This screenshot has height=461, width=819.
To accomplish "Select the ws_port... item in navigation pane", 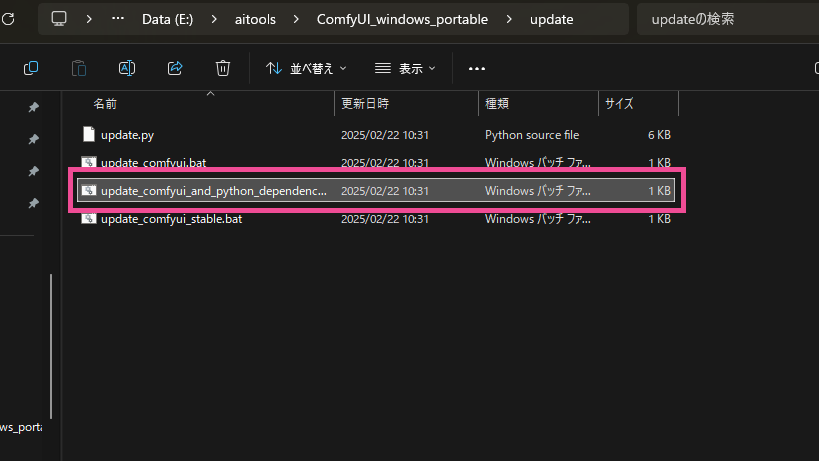I will click(x=21, y=427).
